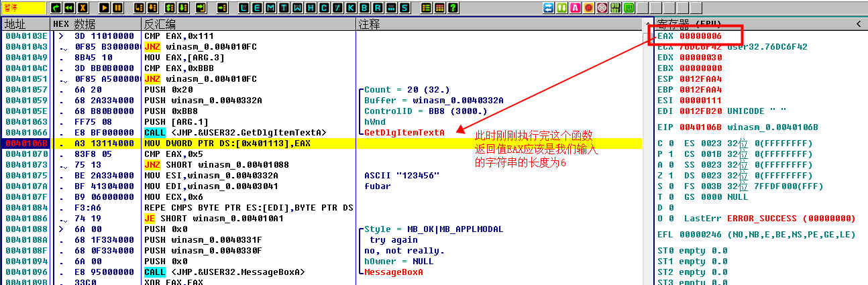868x285 pixels.
Task: Click the yellow 暂停 status box
Action: coord(23,8)
